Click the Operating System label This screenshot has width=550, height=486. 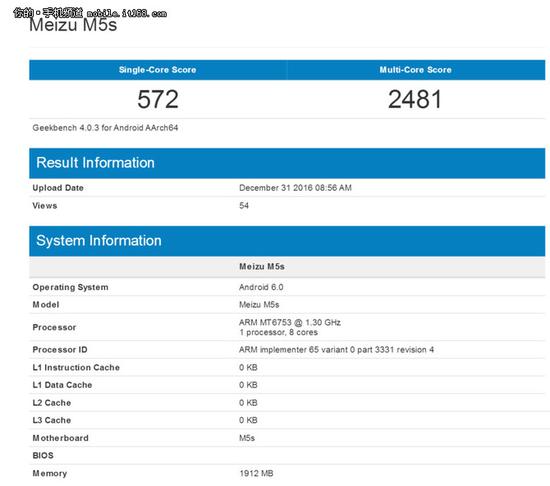70,287
